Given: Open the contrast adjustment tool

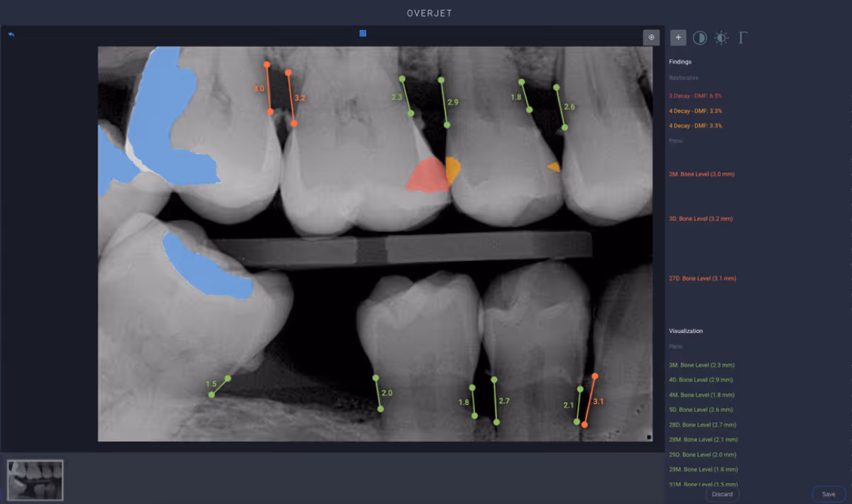Looking at the screenshot, I should (x=700, y=38).
